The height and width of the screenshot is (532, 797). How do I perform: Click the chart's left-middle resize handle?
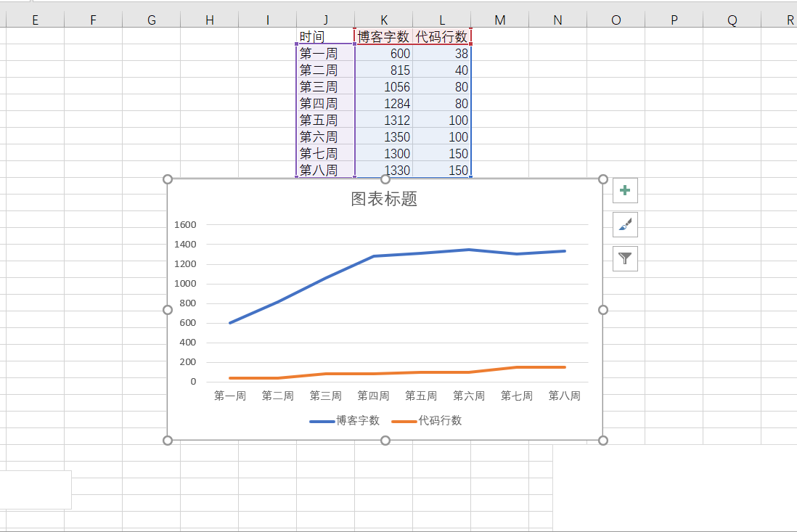coord(167,310)
